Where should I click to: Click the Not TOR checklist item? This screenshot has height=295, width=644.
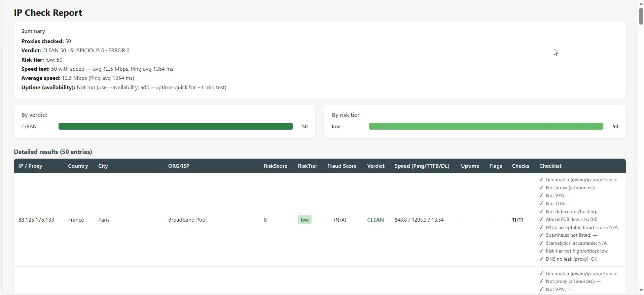tap(555, 203)
